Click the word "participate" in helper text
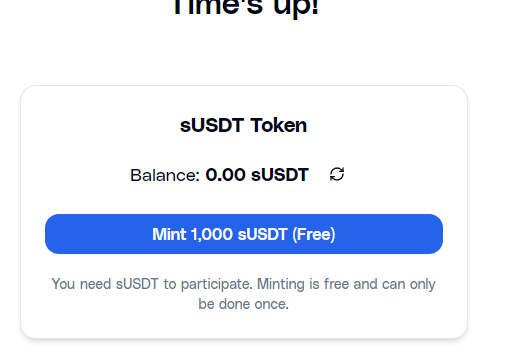 pyautogui.click(x=219, y=285)
